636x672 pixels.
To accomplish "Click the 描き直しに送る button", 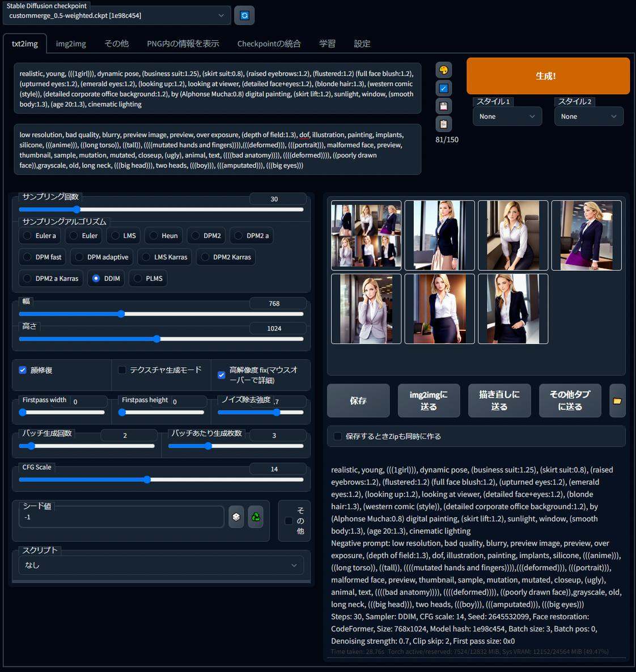I will pos(499,401).
